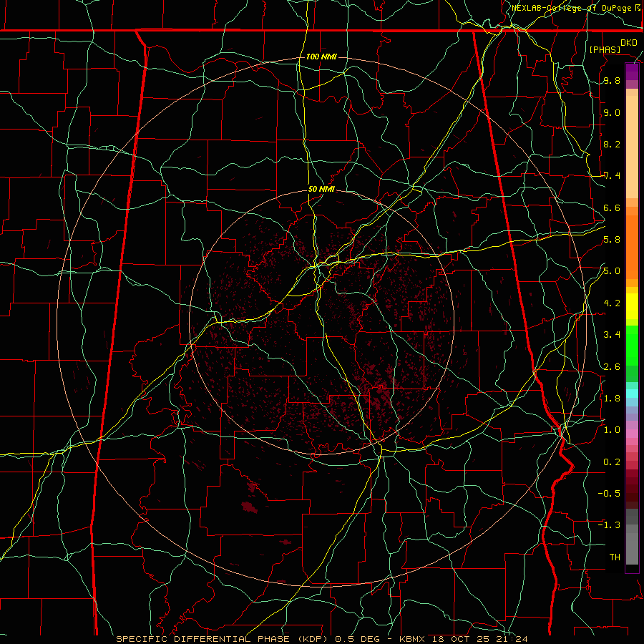Click the 4.2 scale value
The height and width of the screenshot is (644, 644).
(612, 303)
